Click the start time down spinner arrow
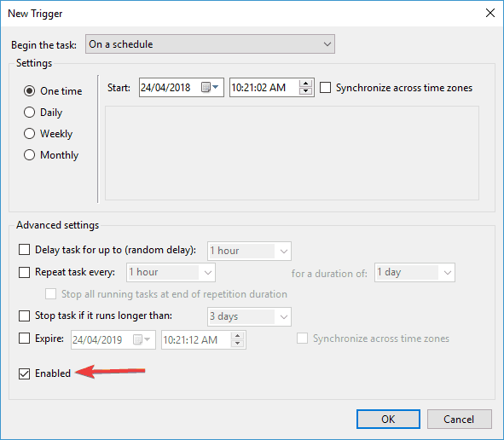Image resolution: width=504 pixels, height=440 pixels. click(305, 91)
